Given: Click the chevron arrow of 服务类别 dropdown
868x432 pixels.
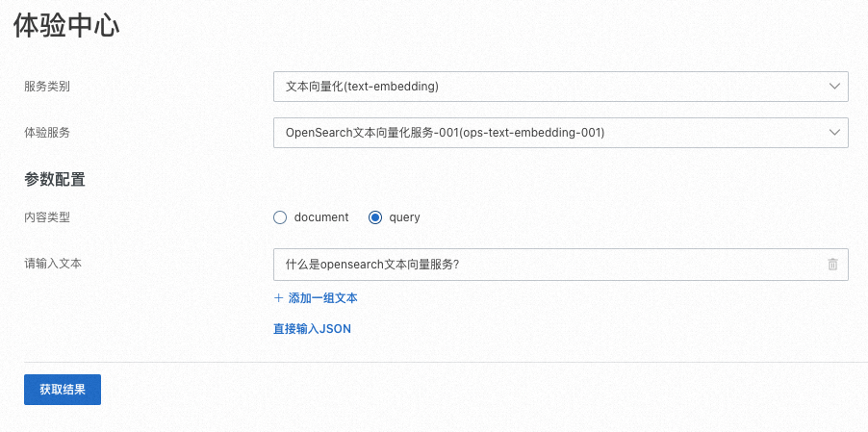Looking at the screenshot, I should (x=833, y=87).
